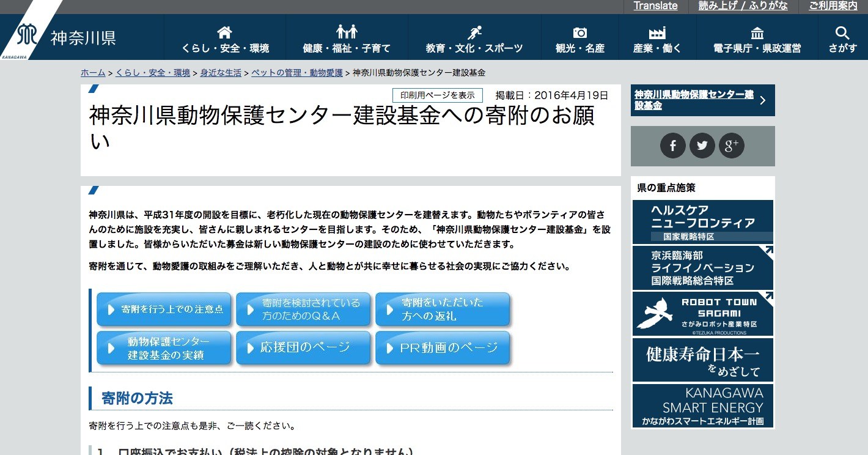Click arrow icon of 寄附を行う上での注意点 button
Screen dimensions: 868x455
tap(111, 309)
